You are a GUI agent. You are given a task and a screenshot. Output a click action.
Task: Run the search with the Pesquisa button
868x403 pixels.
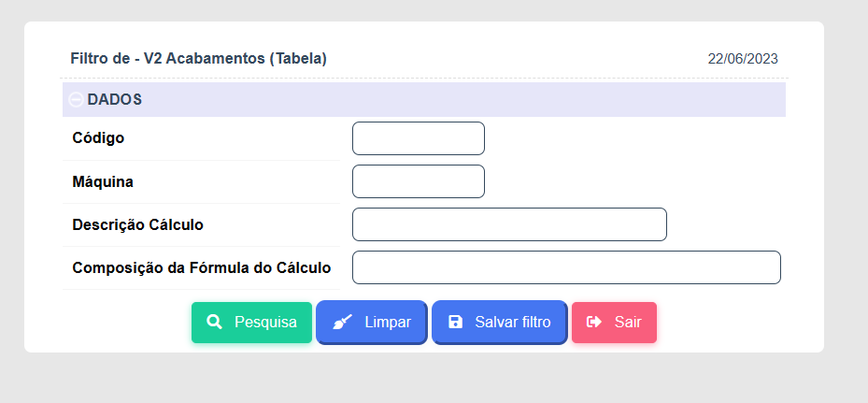(x=252, y=322)
